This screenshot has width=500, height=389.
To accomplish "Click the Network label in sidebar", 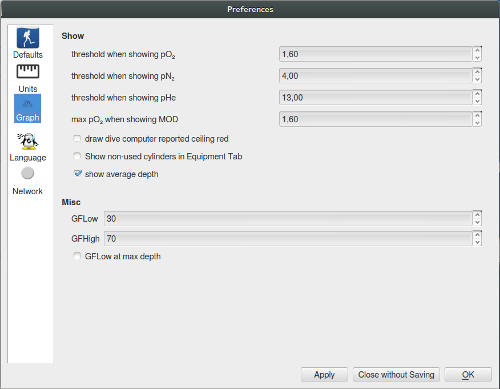I will [27, 191].
